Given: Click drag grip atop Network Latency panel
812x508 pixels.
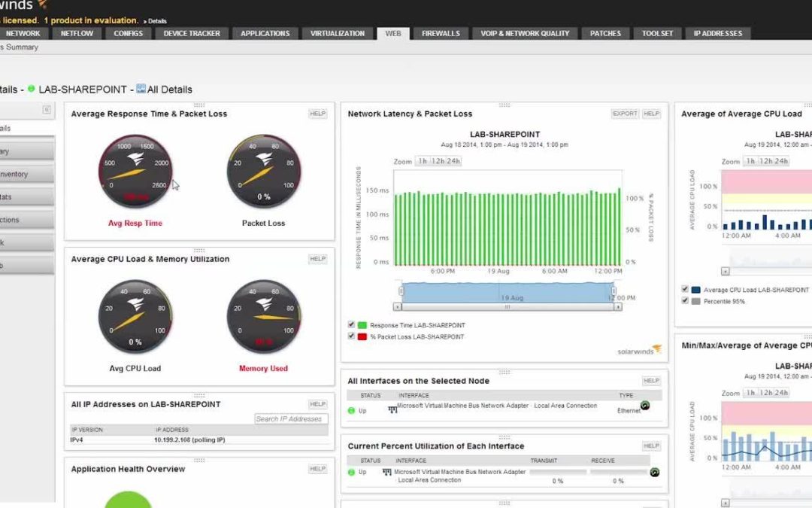Looking at the screenshot, I should [504, 105].
